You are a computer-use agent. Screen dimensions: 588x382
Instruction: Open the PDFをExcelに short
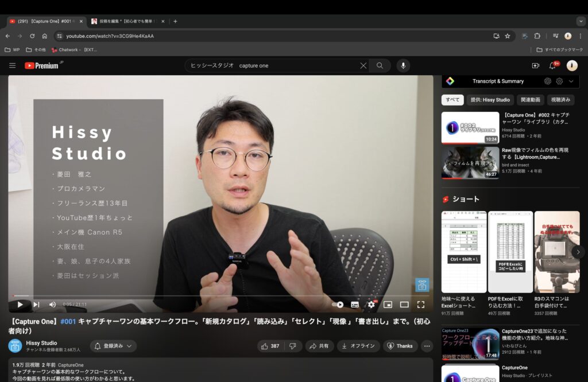pos(510,252)
